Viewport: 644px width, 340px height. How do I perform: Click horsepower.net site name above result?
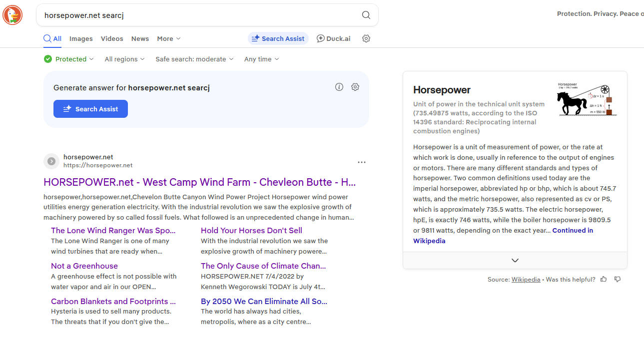88,157
